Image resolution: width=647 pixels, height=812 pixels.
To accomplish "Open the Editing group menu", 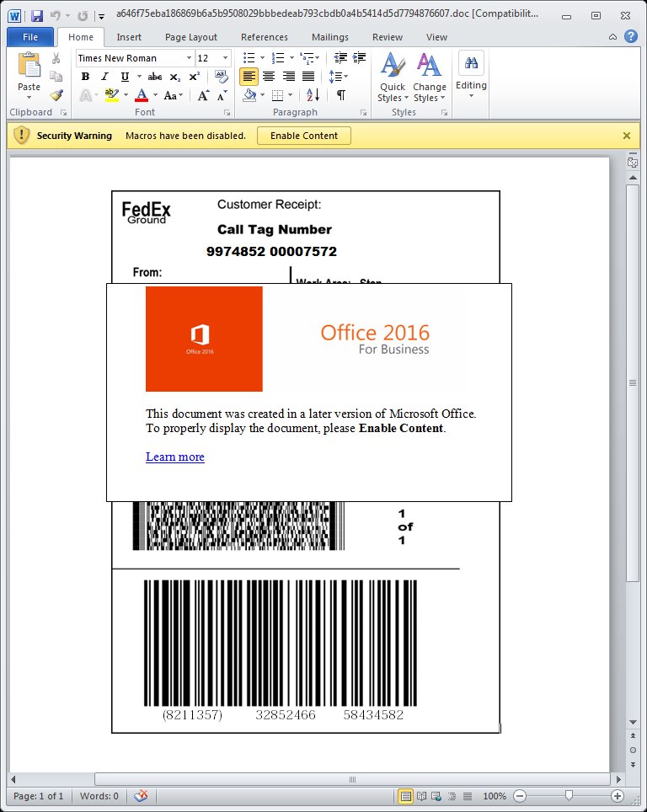I will pyautogui.click(x=471, y=75).
